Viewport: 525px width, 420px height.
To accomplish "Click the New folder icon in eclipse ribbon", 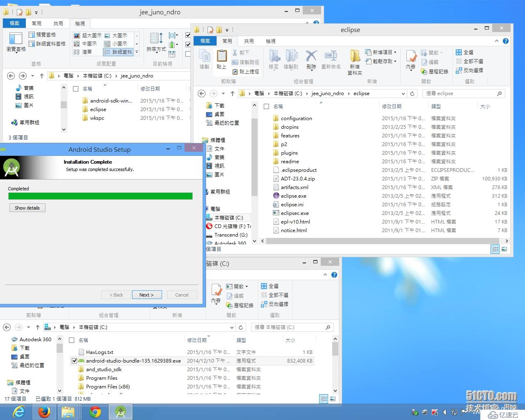I will pyautogui.click(x=355, y=56).
